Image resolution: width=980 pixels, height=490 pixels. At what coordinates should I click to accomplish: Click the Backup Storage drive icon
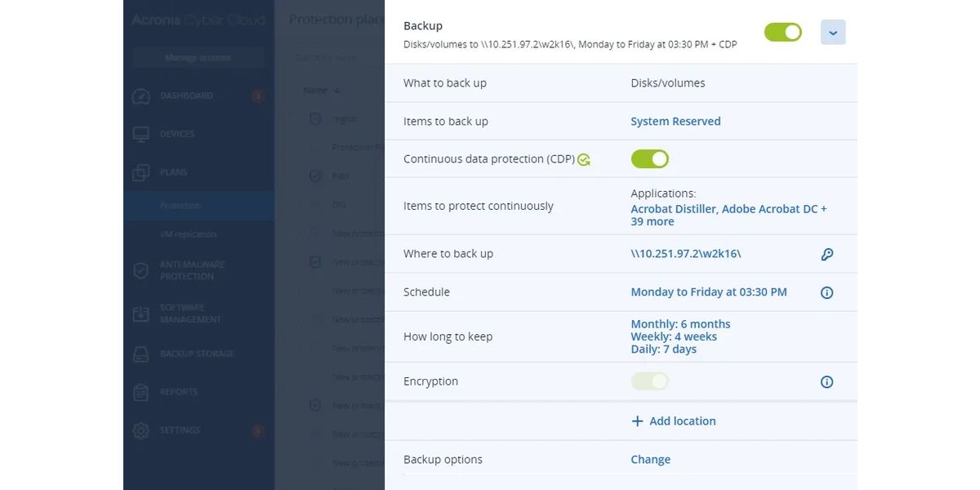141,354
